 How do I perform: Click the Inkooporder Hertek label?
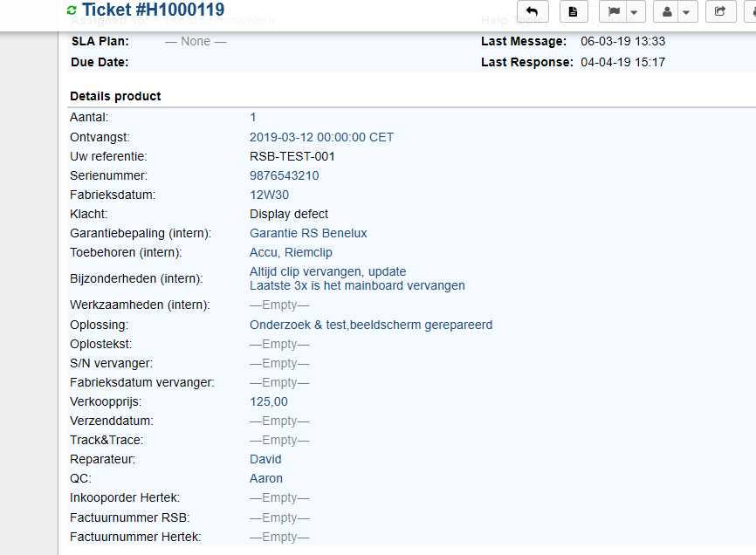tap(125, 498)
